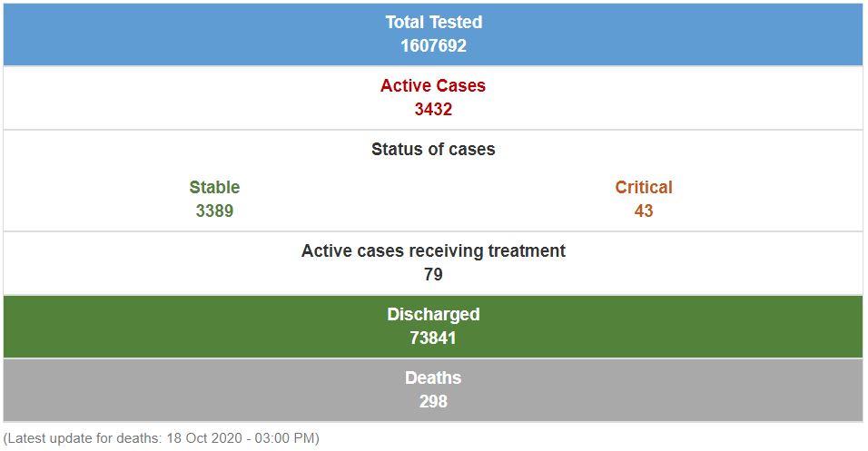The image size is (868, 451).
Task: Click the Discharged heading
Action: pos(433,315)
